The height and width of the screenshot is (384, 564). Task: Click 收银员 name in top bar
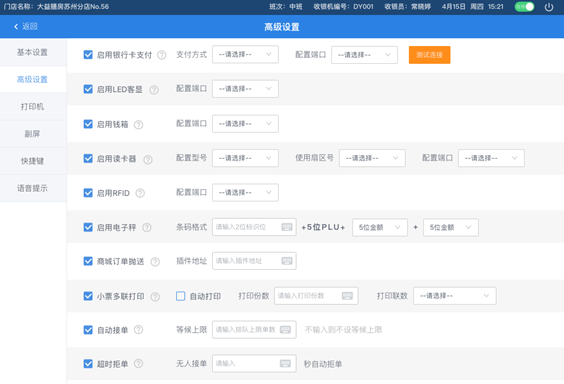click(408, 6)
